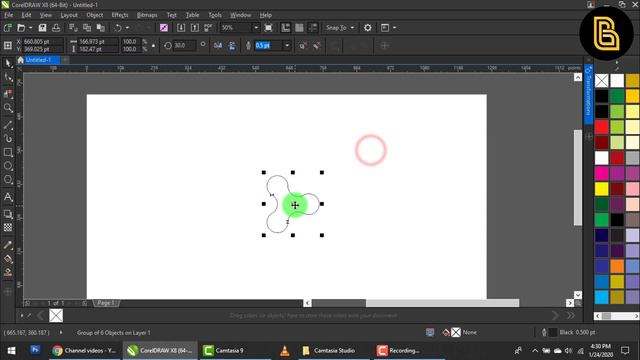This screenshot has width=640, height=360.
Task: Expand the Open file dropdown arrow
Action: (31, 28)
